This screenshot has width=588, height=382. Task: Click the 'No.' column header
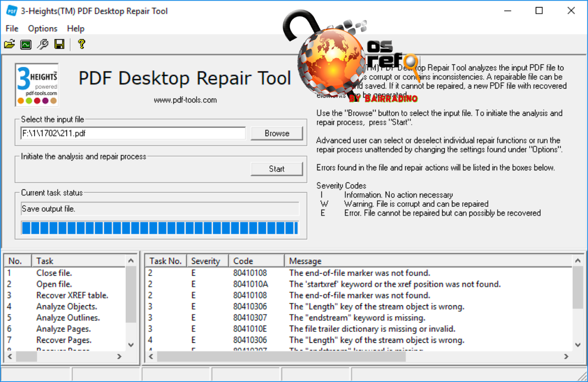17,261
